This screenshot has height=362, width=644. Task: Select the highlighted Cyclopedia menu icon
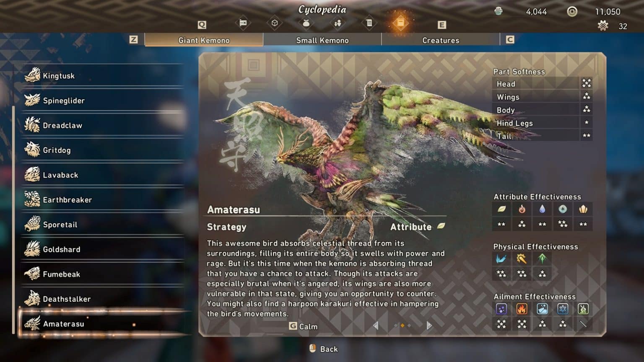click(x=400, y=23)
